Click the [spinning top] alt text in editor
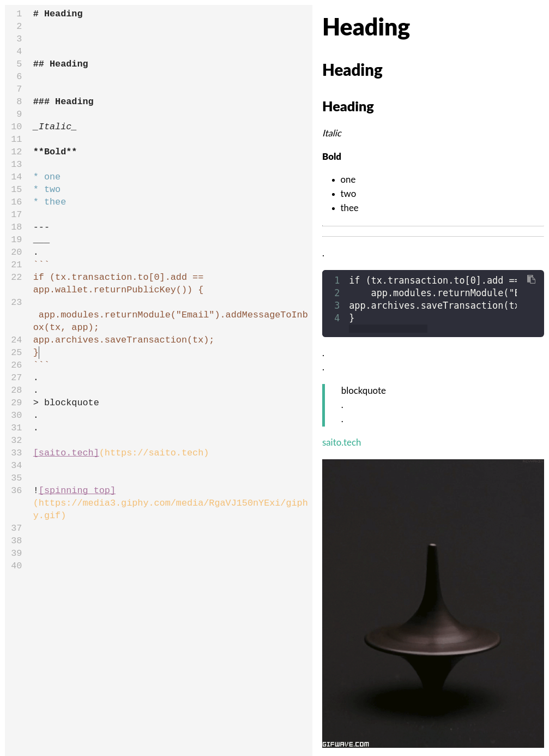 click(x=77, y=490)
